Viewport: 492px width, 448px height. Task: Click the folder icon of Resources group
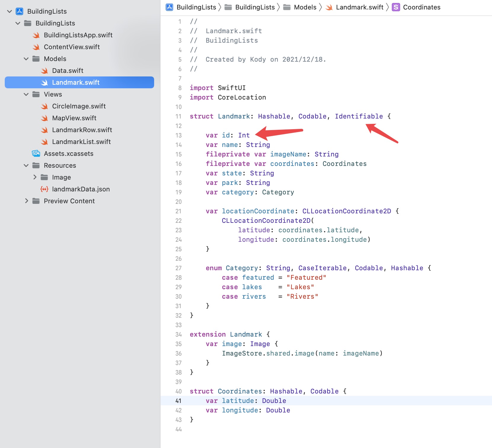coord(36,165)
